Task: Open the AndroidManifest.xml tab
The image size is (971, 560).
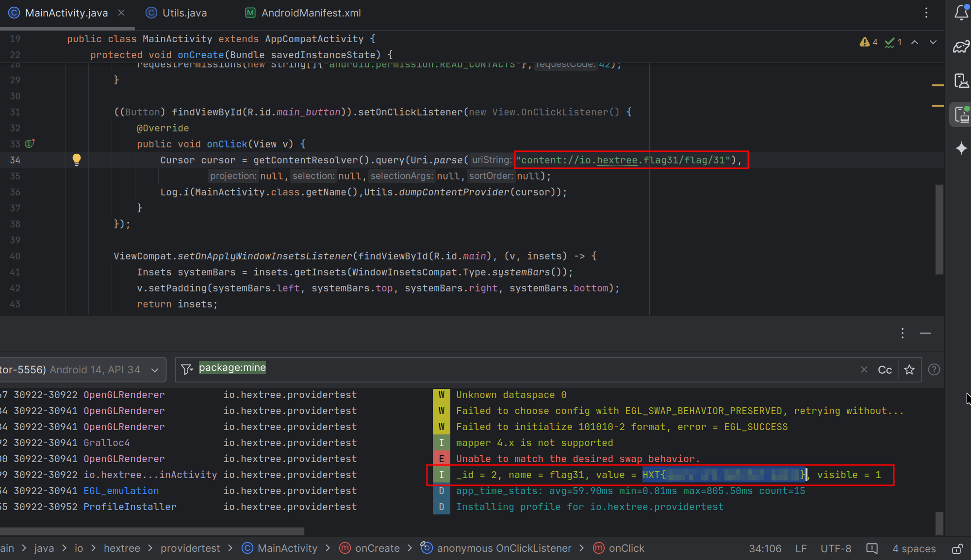Action: coord(303,13)
